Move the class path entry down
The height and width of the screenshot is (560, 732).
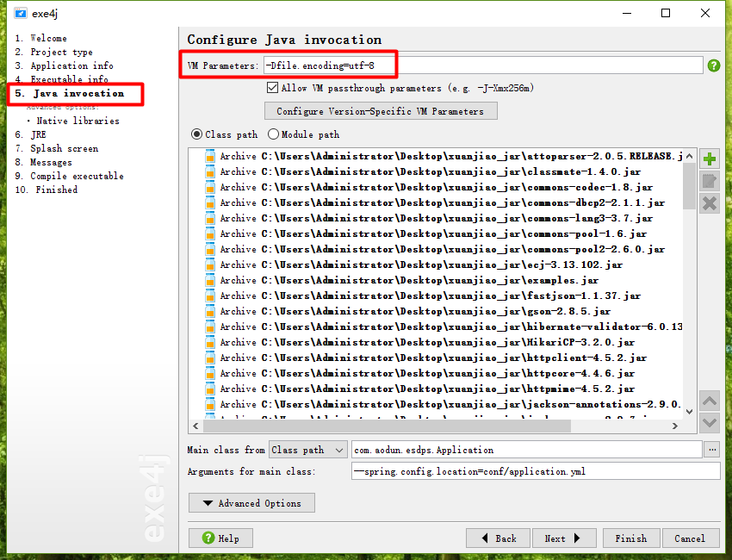coord(710,423)
